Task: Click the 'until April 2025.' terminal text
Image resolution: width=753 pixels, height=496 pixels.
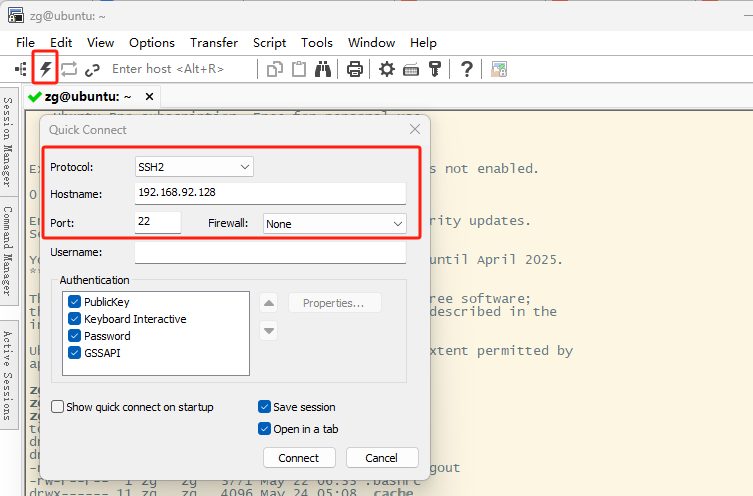Action: tap(495, 260)
